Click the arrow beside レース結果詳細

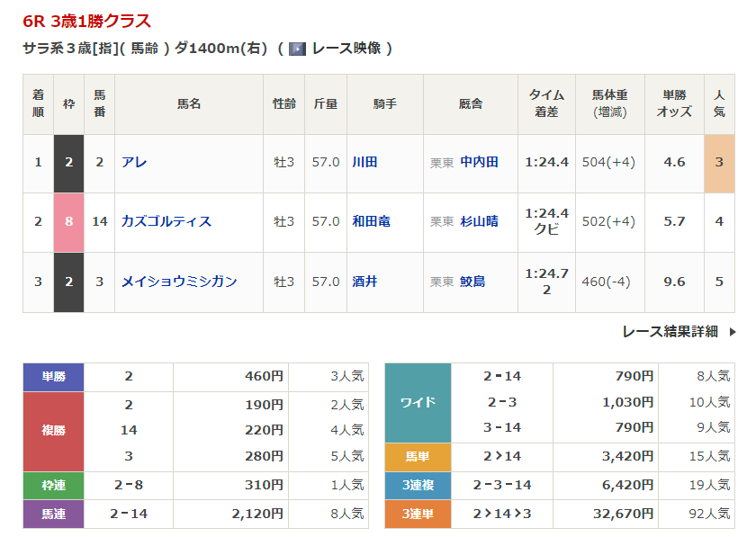click(733, 331)
